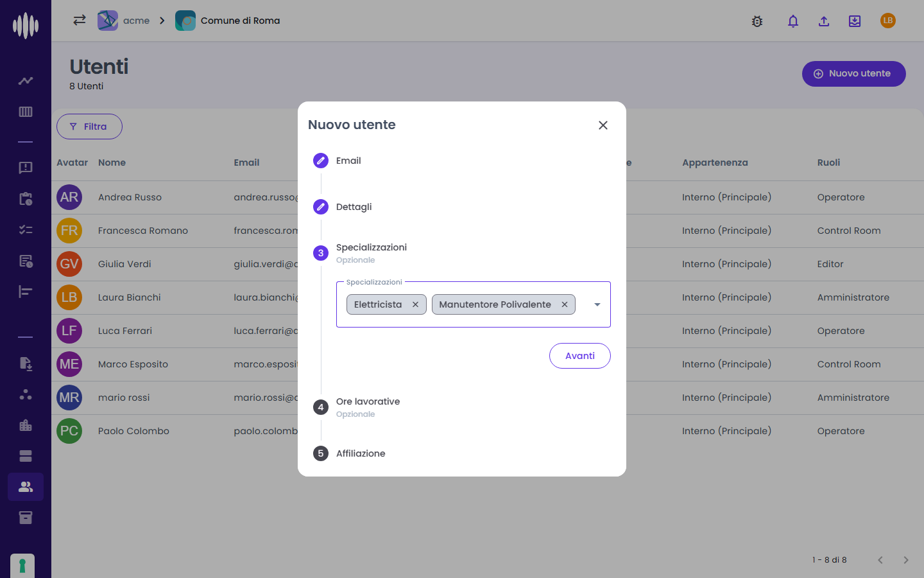Expand the Specializzazioni dropdown arrow
Viewport: 924px width, 578px height.
(597, 304)
